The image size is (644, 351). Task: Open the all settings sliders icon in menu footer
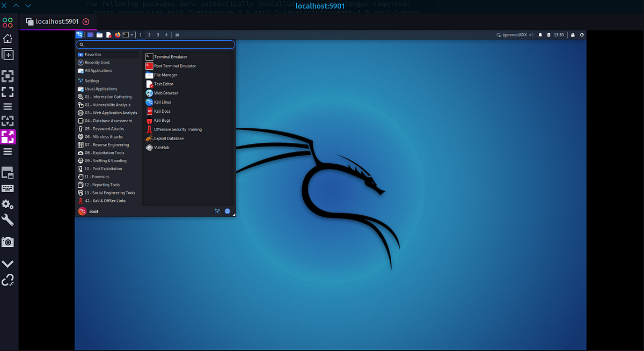tap(217, 211)
